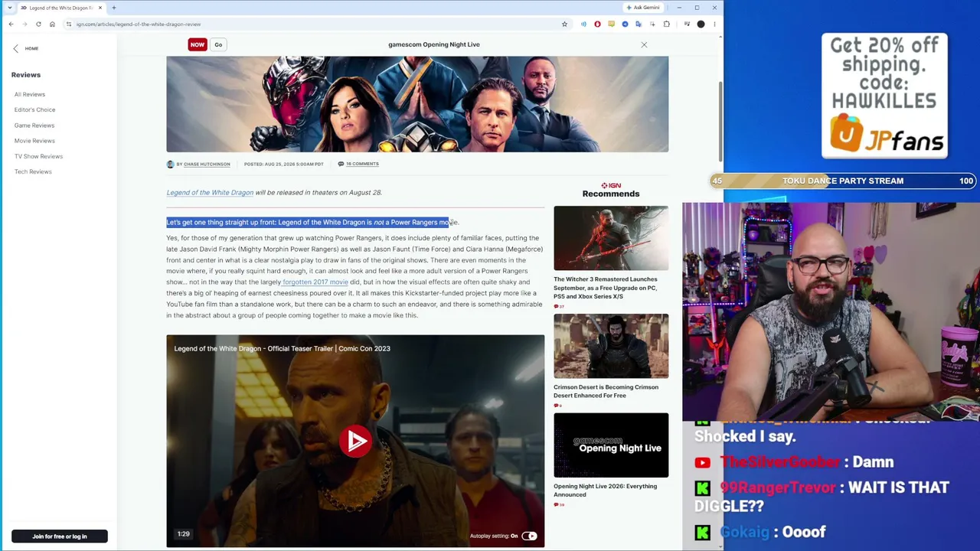Image resolution: width=980 pixels, height=551 pixels.
Task: Open the Extensions puzzle menu
Action: pos(666,24)
